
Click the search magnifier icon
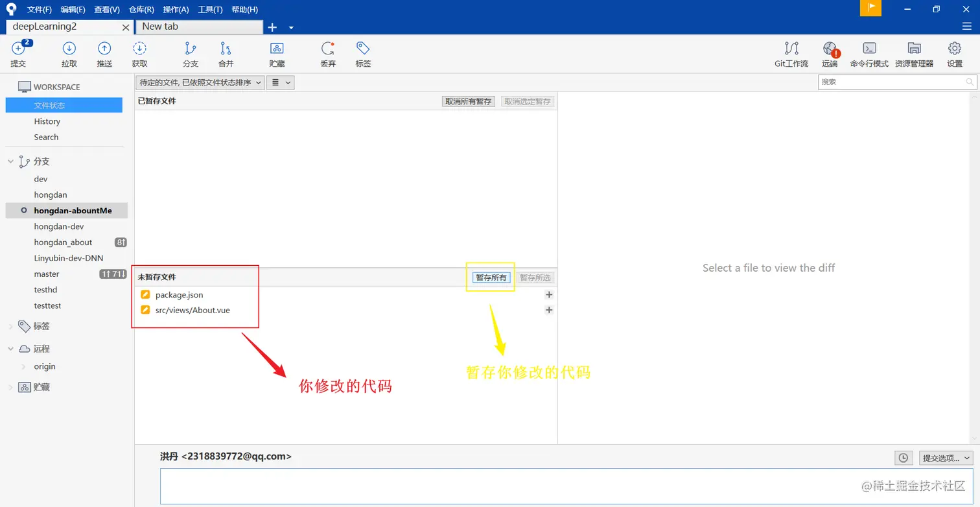tap(970, 82)
